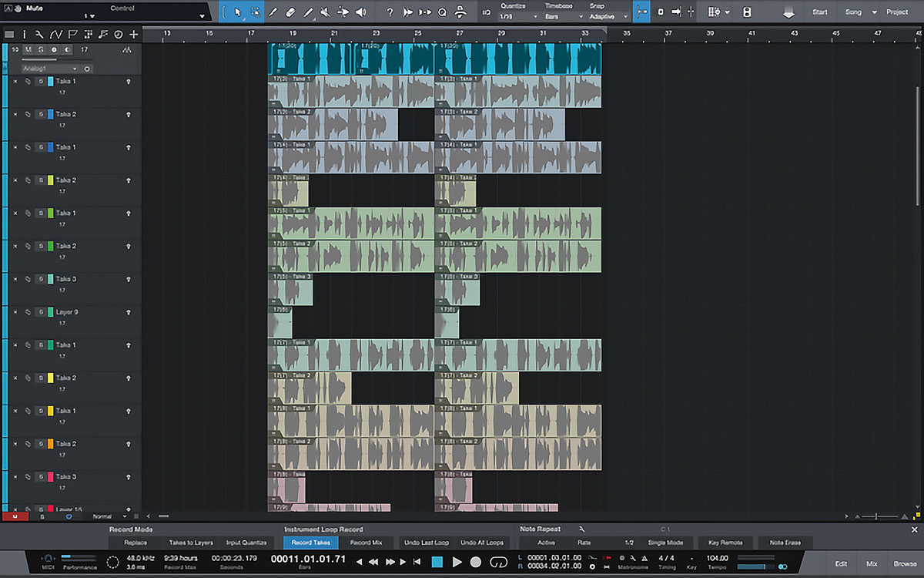
Task: Open the track list icon at top left
Action: pyautogui.click(x=9, y=34)
